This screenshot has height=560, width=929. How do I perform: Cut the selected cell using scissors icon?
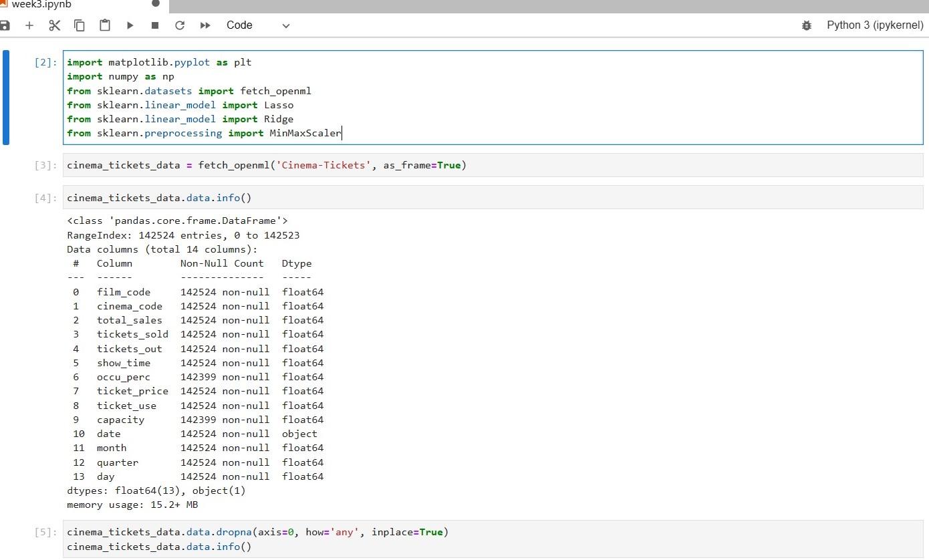click(55, 25)
